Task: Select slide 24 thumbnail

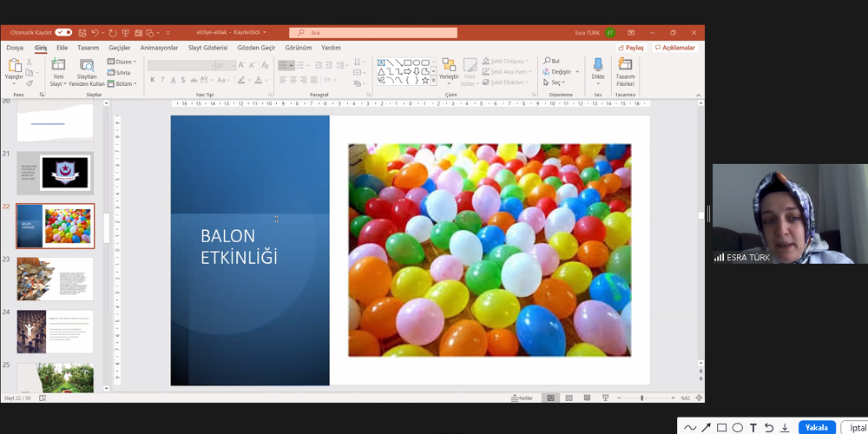Action: [x=55, y=332]
